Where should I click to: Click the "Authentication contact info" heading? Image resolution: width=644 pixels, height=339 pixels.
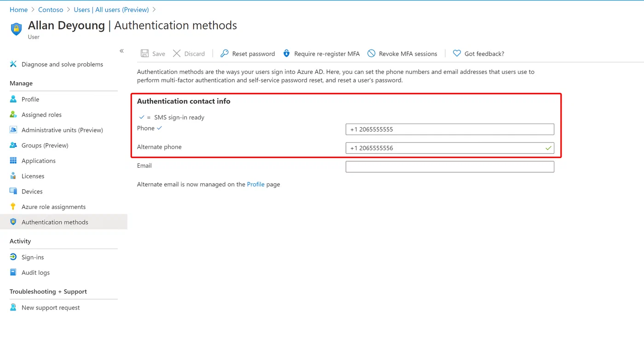(184, 101)
